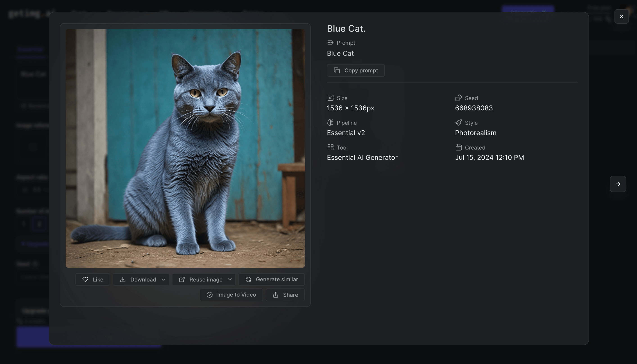Screen dimensions: 637x364
Task: Click the Share upload icon
Action: pos(276,295)
